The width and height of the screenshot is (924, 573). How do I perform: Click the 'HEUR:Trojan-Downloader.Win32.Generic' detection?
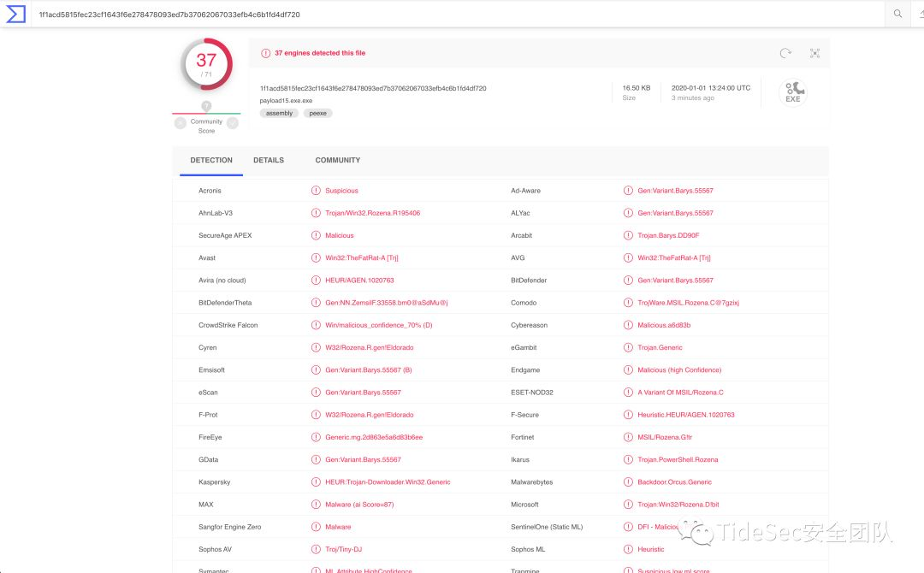(388, 482)
